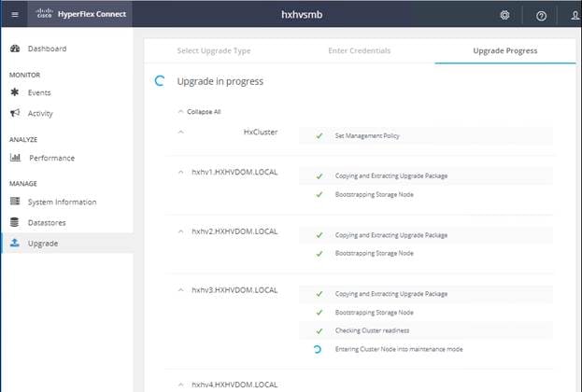The image size is (582, 392).
Task: Click the Performance chart icon
Action: pyautogui.click(x=15, y=157)
